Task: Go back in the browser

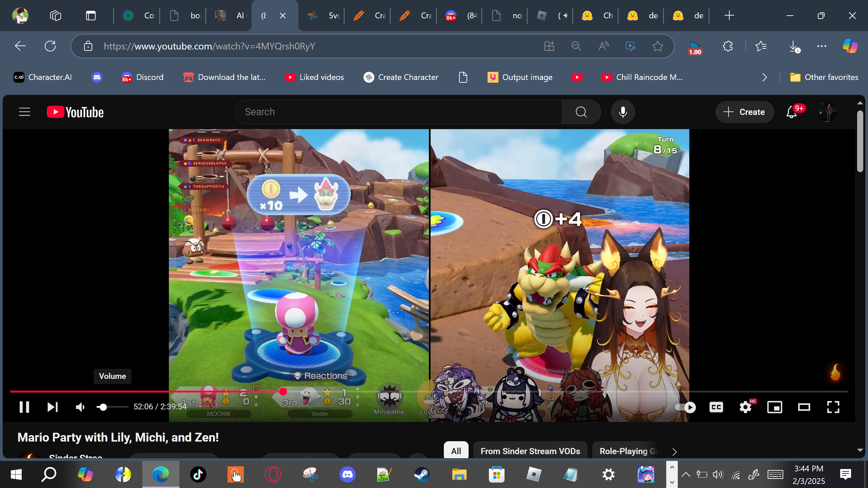Action: pos(20,46)
